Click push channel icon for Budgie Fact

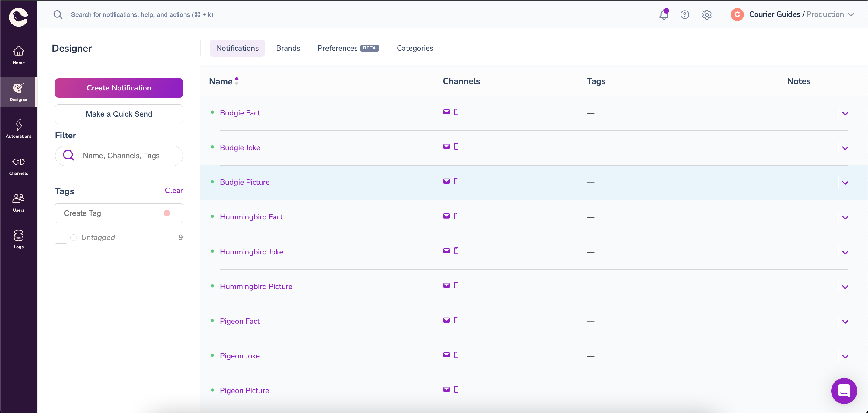click(x=456, y=112)
